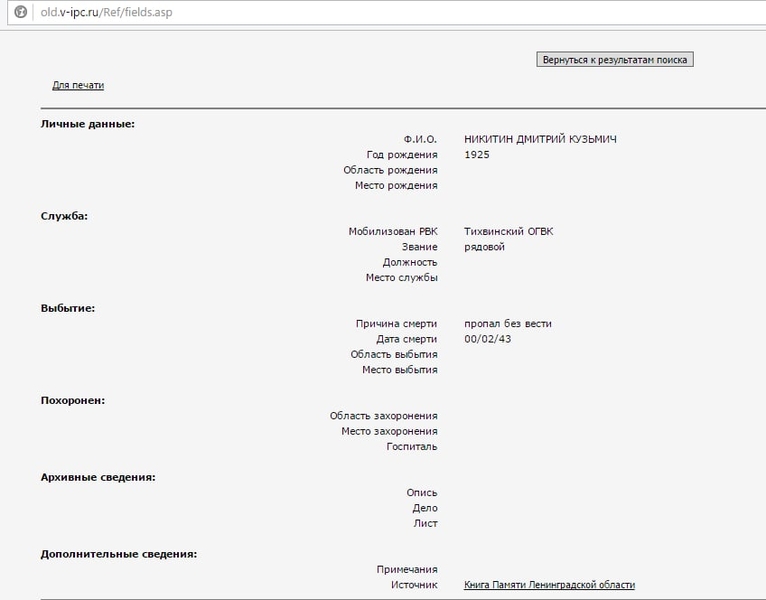Click the Источник field label
Viewport: 766px width, 600px height.
point(414,585)
